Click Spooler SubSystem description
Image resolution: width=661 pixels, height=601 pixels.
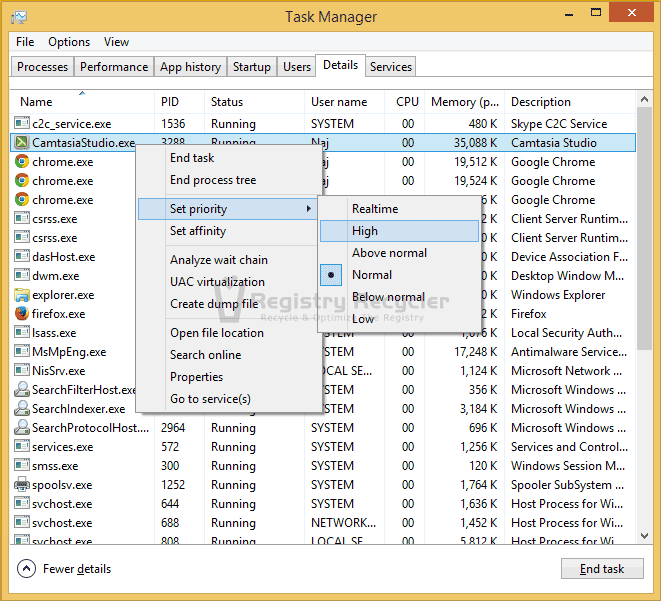(567, 484)
